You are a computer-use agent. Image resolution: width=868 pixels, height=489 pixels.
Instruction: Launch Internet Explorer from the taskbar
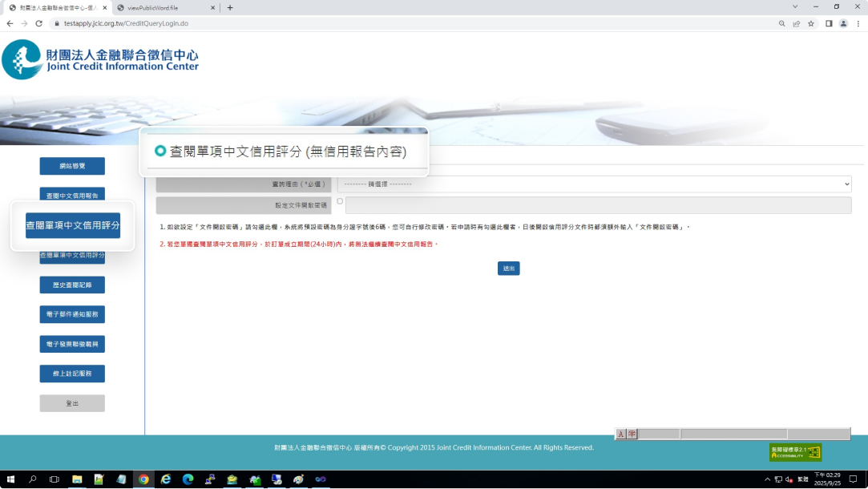pos(166,479)
